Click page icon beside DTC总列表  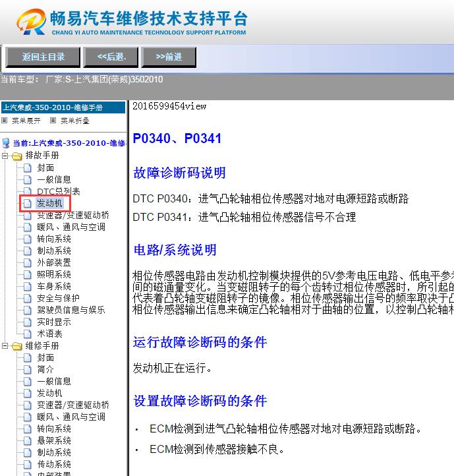point(28,192)
